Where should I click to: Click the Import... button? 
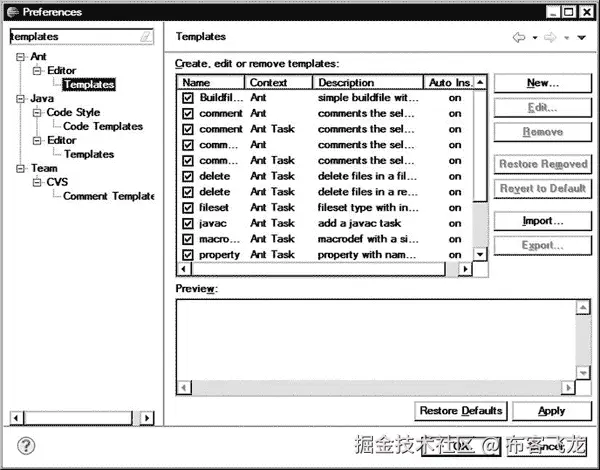point(543,221)
